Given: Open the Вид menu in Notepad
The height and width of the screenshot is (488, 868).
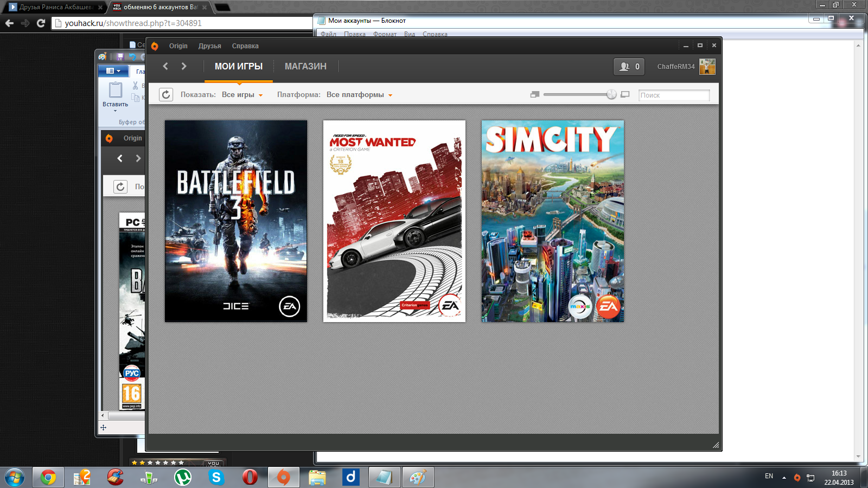Looking at the screenshot, I should click(x=410, y=34).
